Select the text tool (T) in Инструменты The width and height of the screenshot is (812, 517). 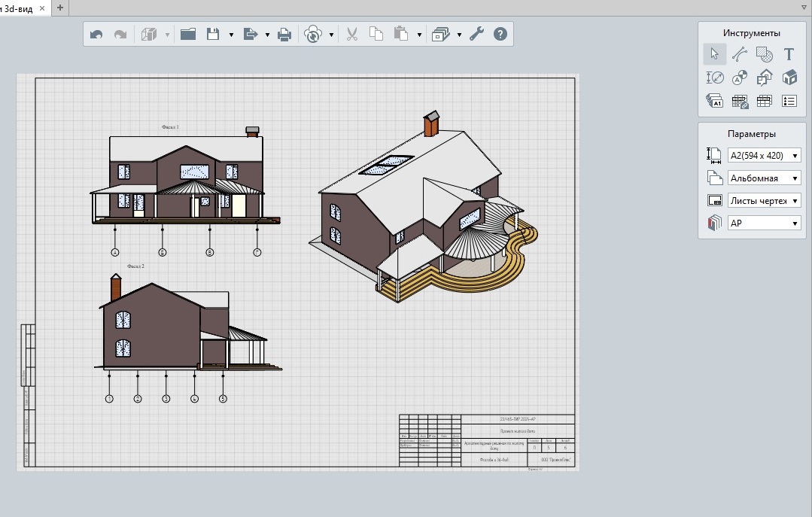click(x=789, y=54)
